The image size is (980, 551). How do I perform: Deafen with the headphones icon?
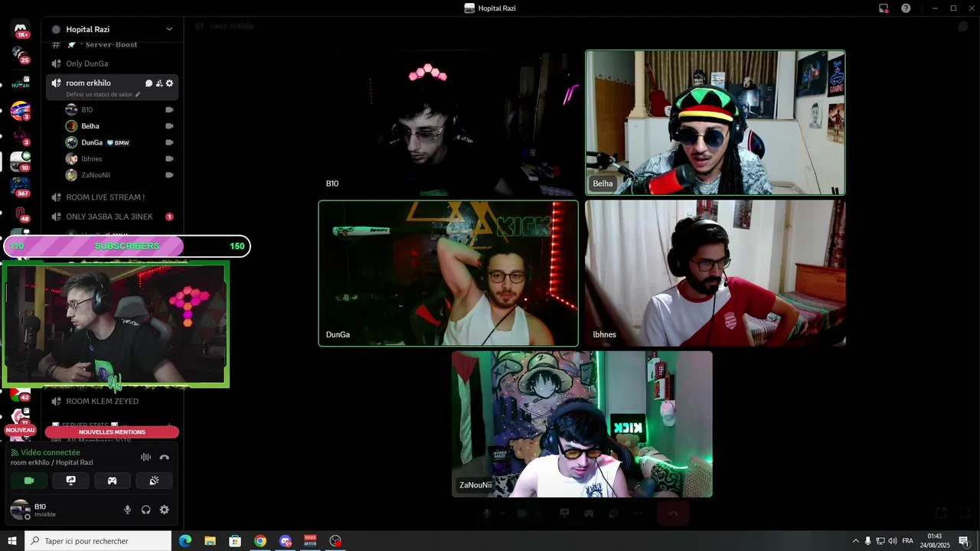click(145, 510)
